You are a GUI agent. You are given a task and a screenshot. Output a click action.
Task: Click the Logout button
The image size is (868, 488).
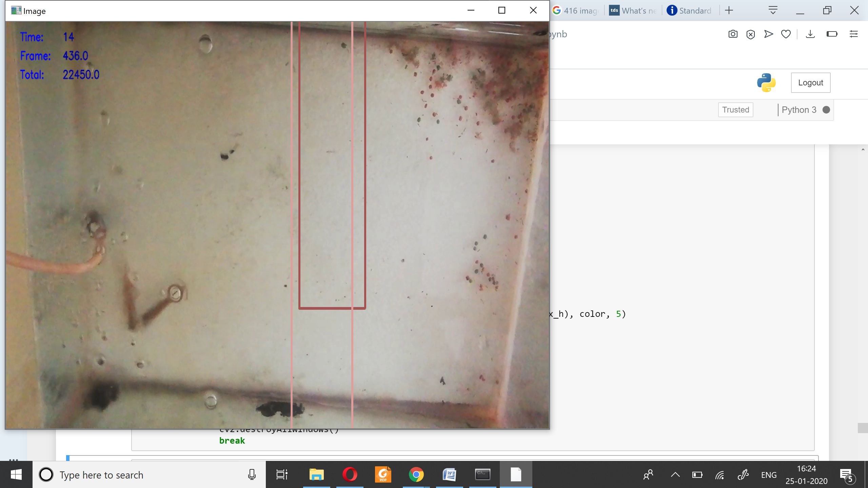point(810,82)
